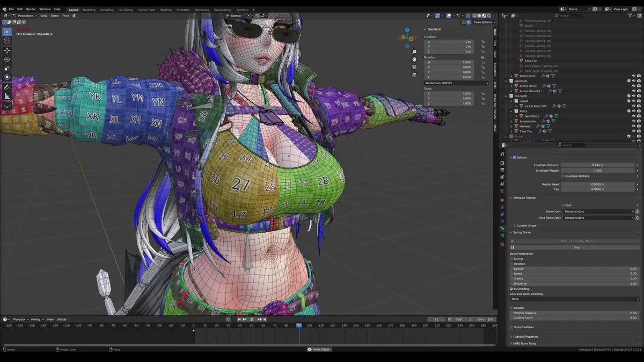Activate the 3D Cursor tool

coord(7,41)
